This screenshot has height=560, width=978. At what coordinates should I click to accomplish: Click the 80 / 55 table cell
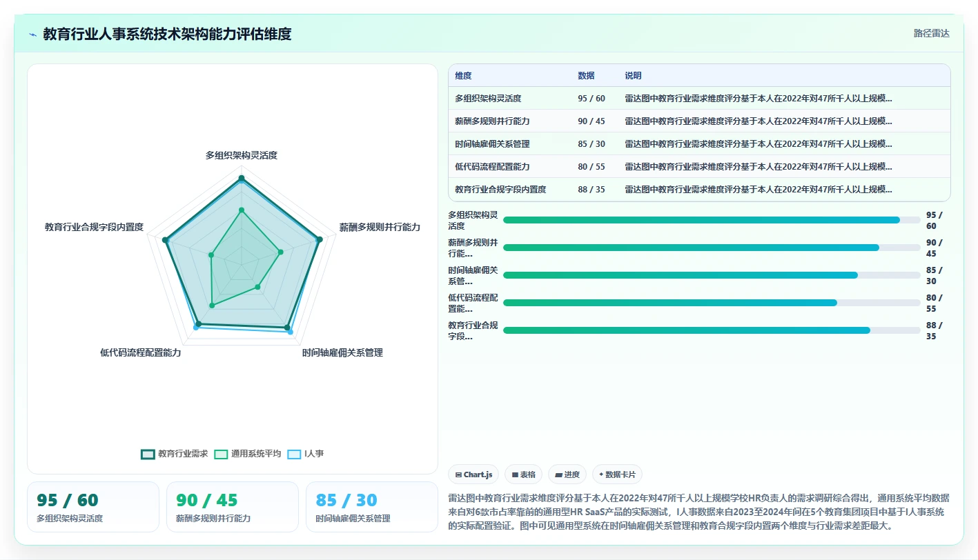coord(591,167)
